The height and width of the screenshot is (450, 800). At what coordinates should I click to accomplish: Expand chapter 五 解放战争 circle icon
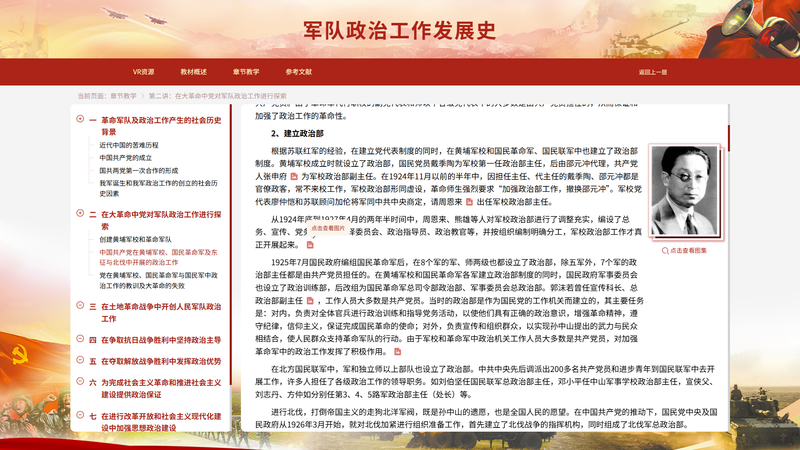coord(80,361)
